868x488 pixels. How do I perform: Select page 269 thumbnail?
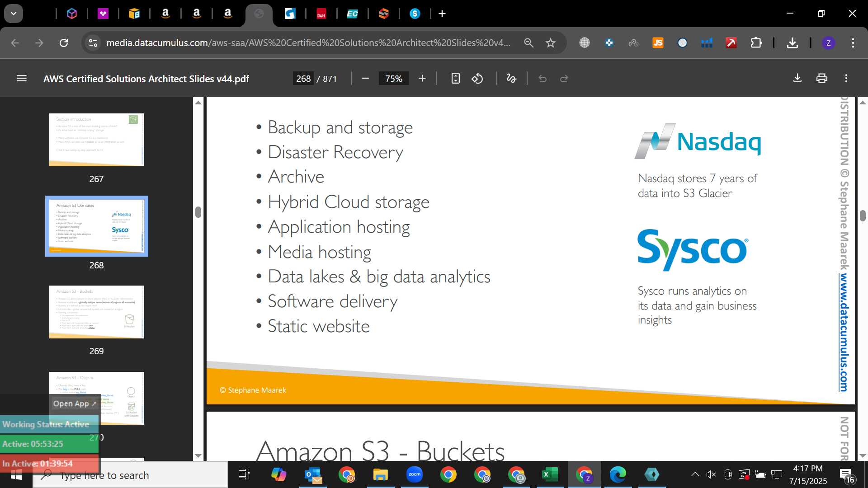coord(97,312)
